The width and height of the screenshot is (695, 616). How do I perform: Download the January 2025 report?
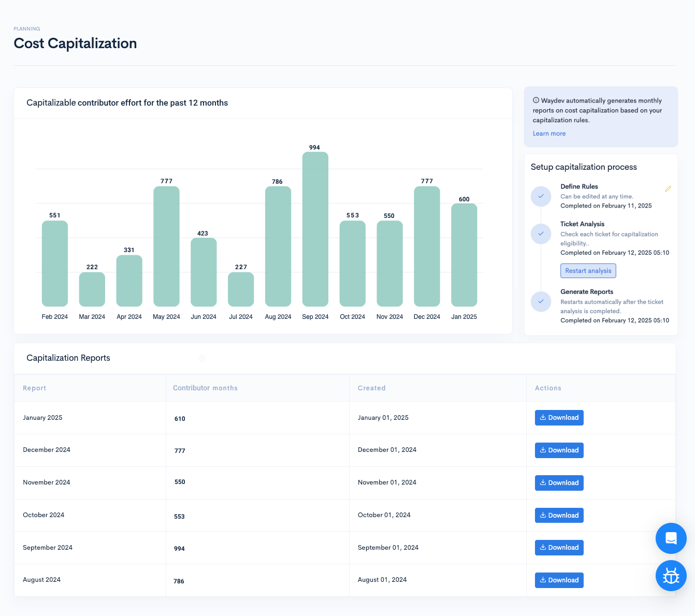(x=559, y=418)
